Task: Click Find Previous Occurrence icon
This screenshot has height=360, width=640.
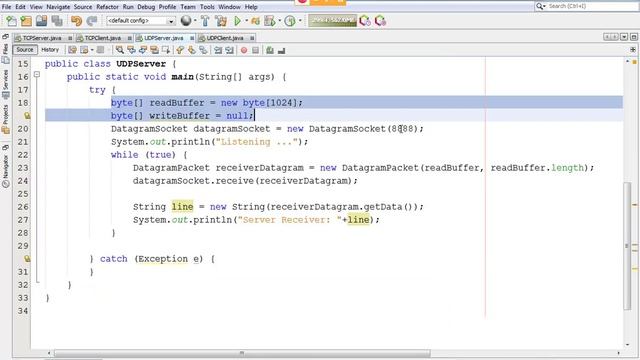Action: pos(131,50)
